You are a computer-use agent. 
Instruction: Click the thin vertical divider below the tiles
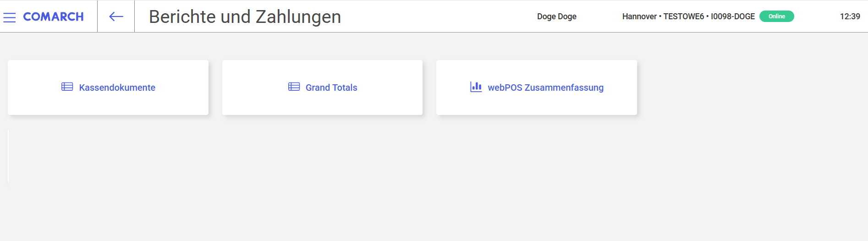coord(8,156)
